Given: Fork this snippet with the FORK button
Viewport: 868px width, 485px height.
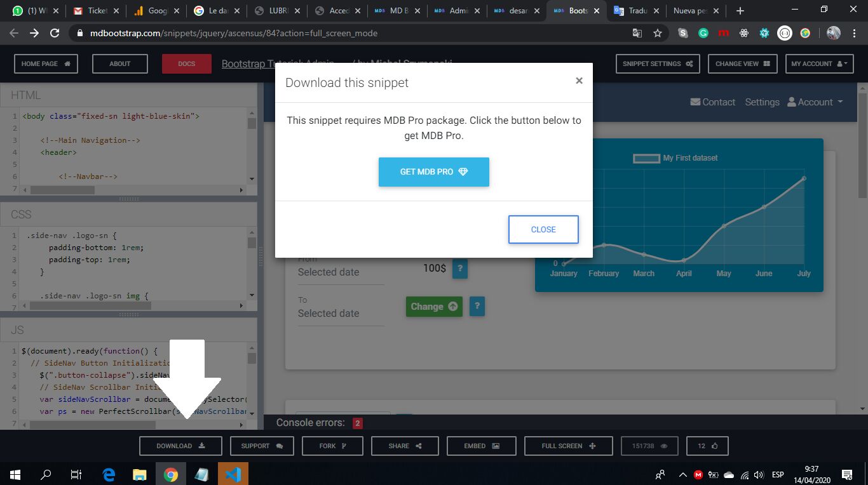Looking at the screenshot, I should point(332,446).
